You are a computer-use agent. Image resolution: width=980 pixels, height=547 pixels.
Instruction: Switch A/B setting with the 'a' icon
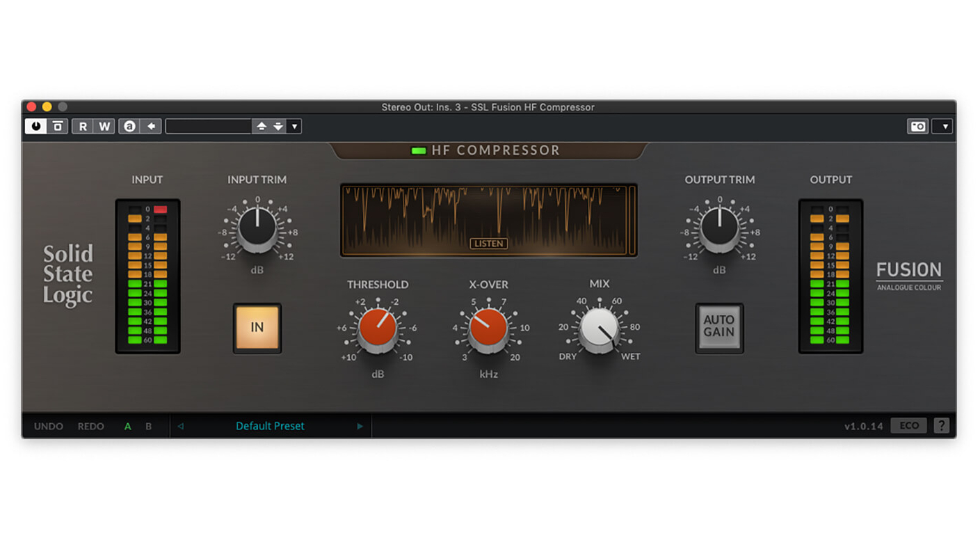pos(129,126)
